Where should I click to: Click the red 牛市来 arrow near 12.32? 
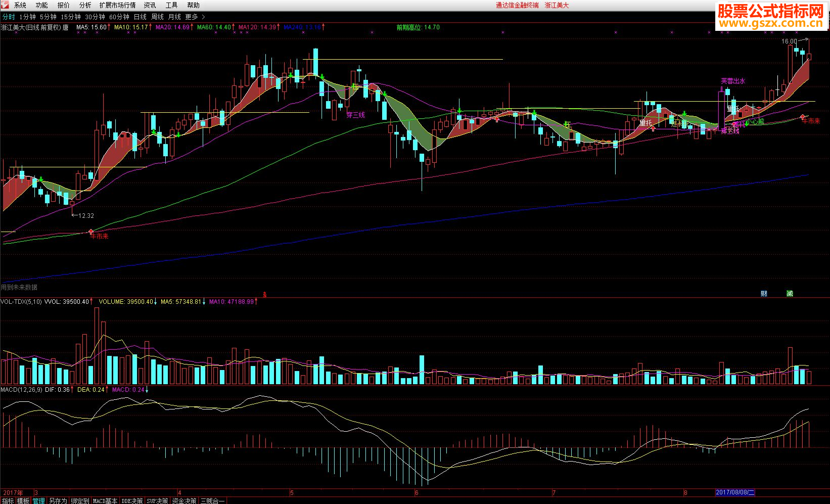coord(91,232)
